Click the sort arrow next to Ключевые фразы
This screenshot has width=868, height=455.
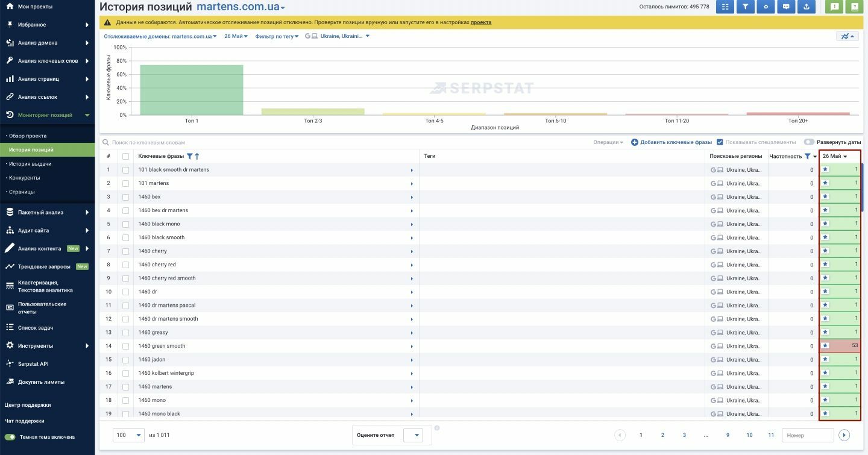pyautogui.click(x=197, y=157)
